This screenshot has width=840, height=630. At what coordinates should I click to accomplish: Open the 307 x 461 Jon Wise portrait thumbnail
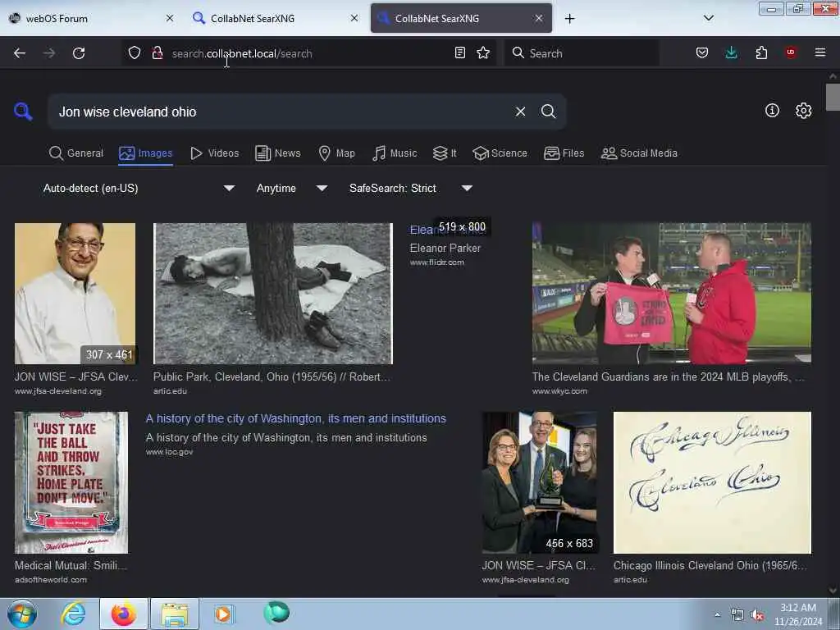[x=75, y=294]
